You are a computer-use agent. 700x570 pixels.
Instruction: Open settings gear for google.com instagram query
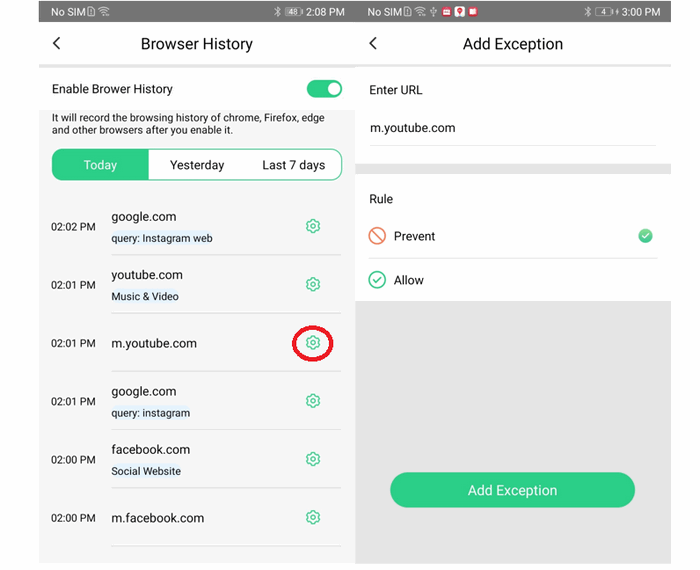coord(313,401)
